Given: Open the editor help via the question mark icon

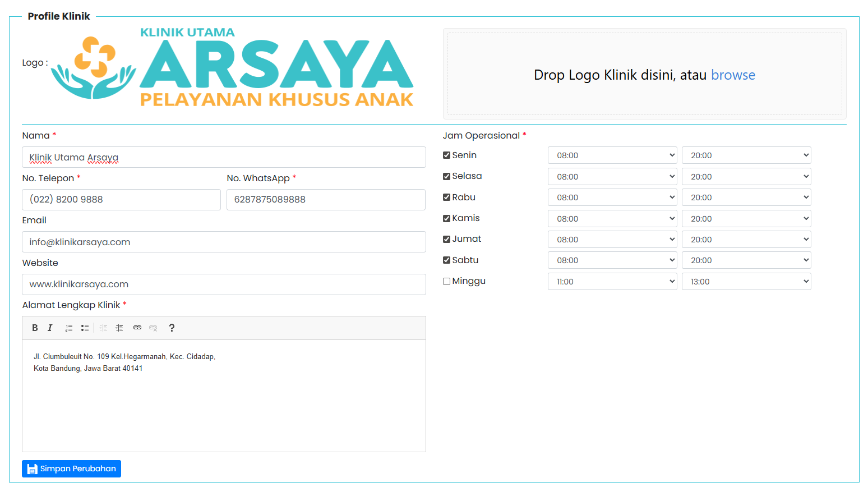Looking at the screenshot, I should click(x=172, y=328).
